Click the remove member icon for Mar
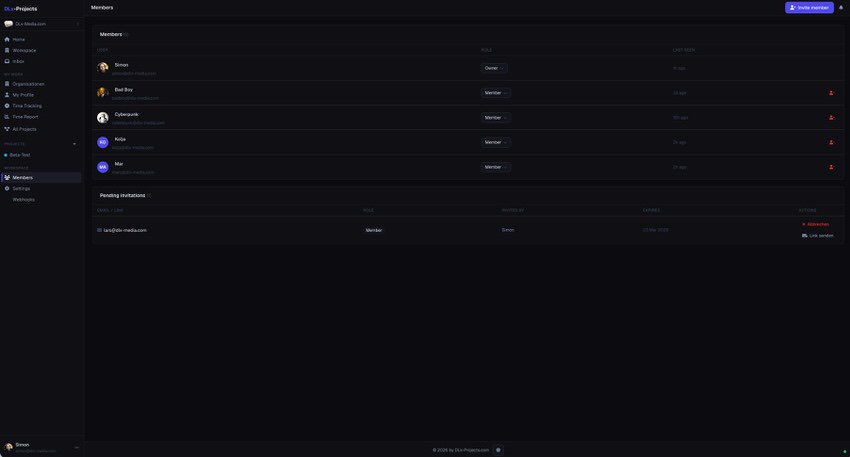 [x=831, y=167]
